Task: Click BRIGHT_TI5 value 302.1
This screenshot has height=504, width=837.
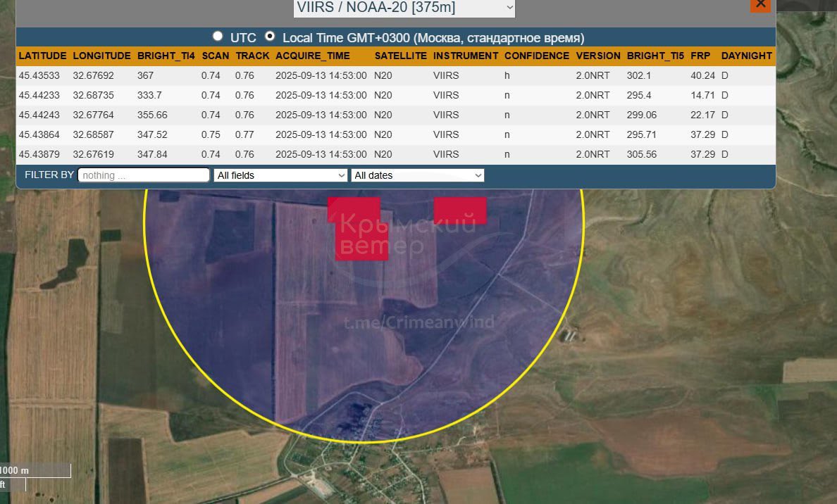Action: click(639, 75)
